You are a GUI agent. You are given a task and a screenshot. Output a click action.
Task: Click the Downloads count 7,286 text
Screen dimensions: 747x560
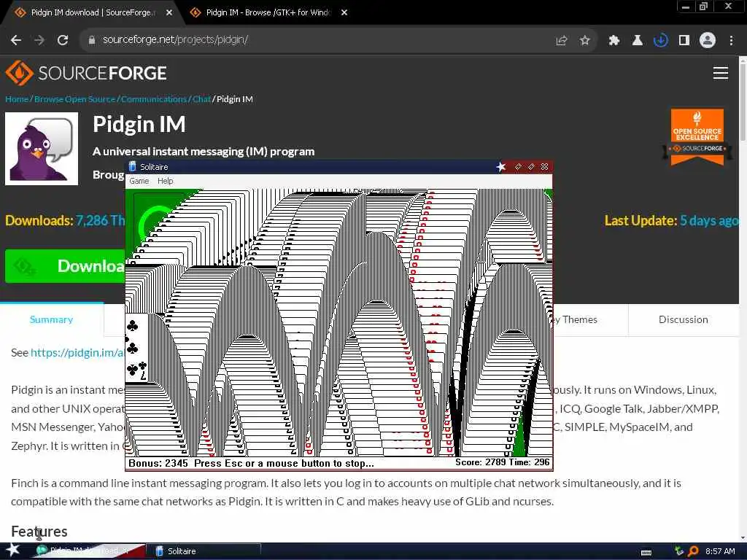tap(65, 220)
